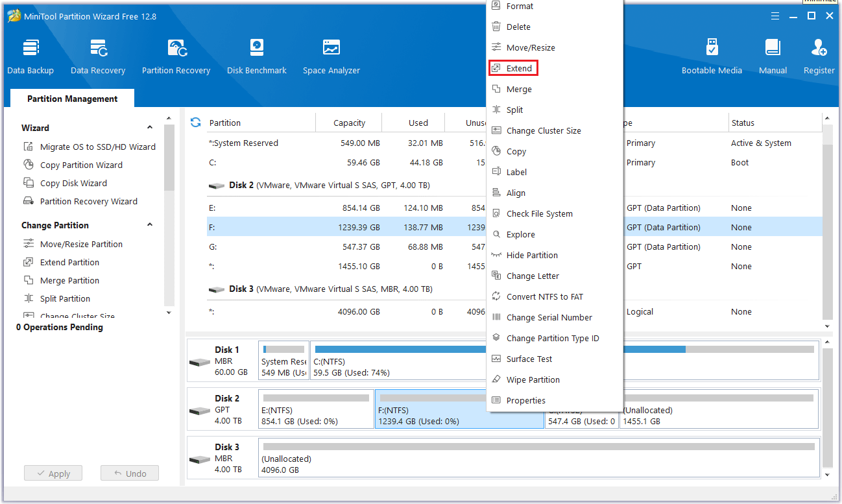Viewport: 842px width, 504px height.
Task: Collapse the Change Partition section
Action: tap(150, 225)
